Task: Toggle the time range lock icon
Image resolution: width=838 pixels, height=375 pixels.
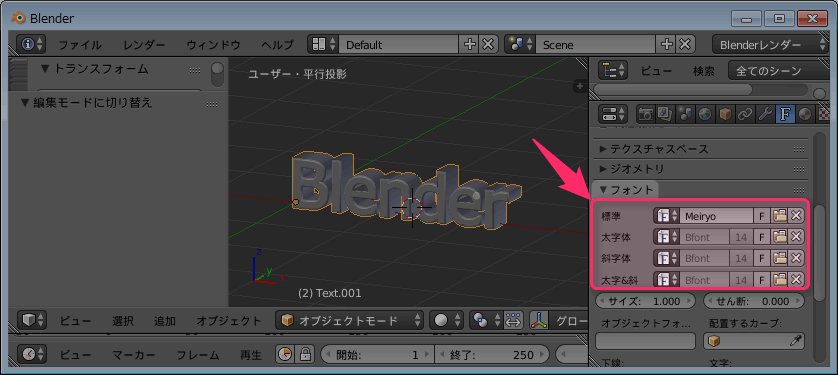Action: pyautogui.click(x=305, y=354)
